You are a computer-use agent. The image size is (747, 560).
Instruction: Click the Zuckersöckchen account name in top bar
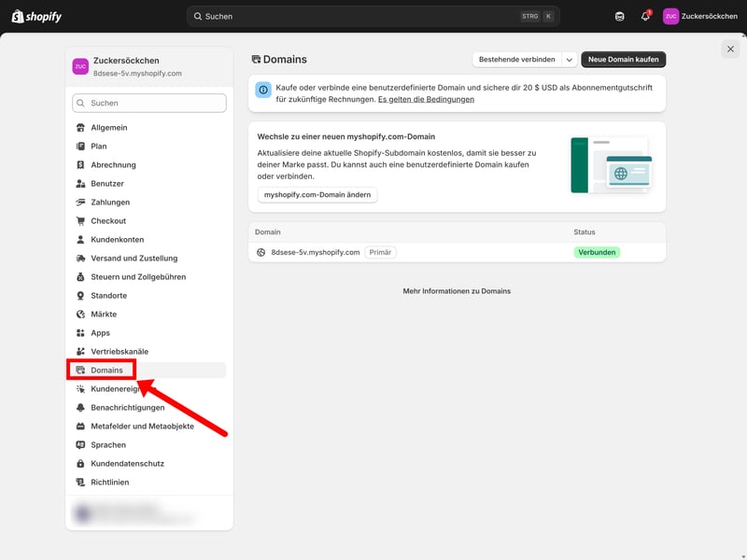tap(710, 16)
